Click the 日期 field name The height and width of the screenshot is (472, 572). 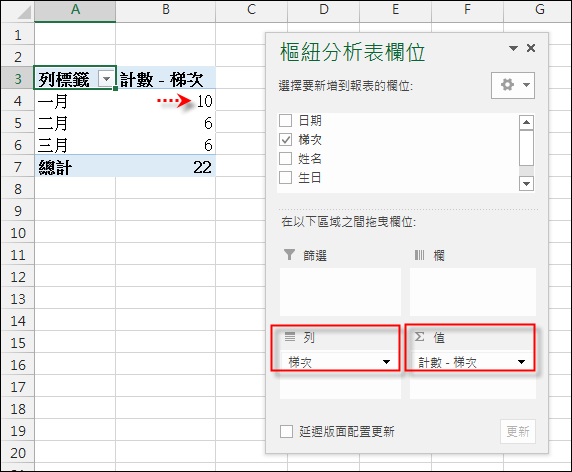point(310,120)
